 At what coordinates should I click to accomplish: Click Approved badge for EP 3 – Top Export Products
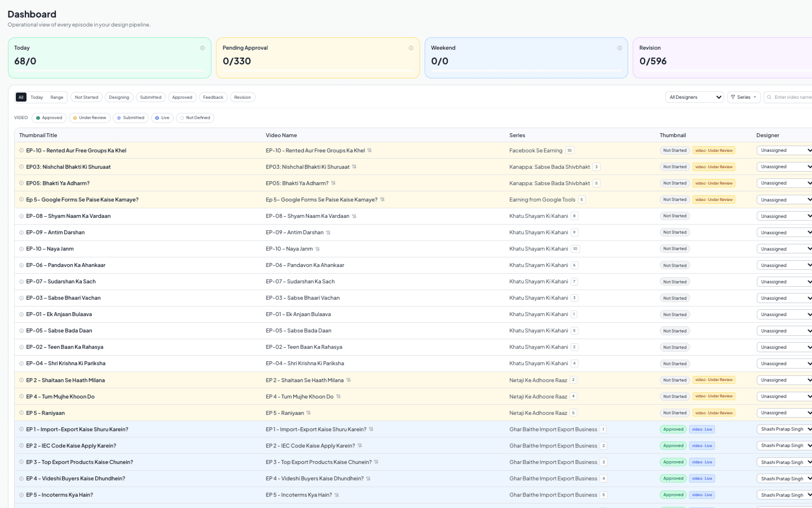673,462
